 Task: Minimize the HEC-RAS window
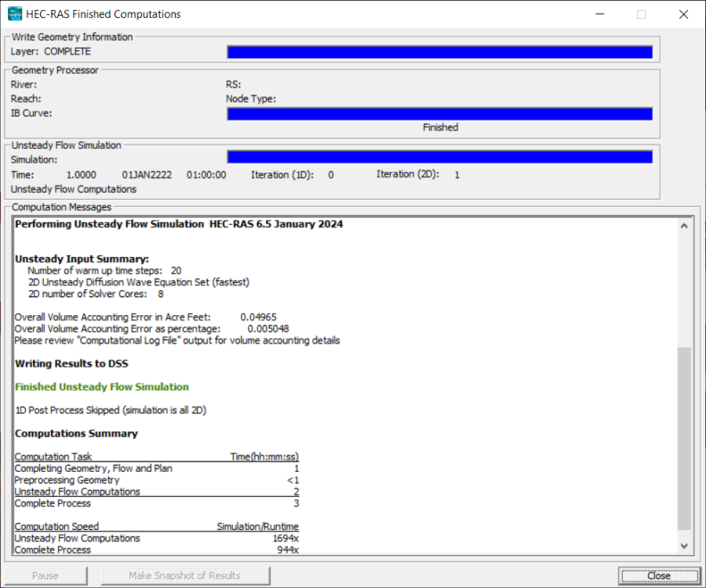[x=600, y=14]
